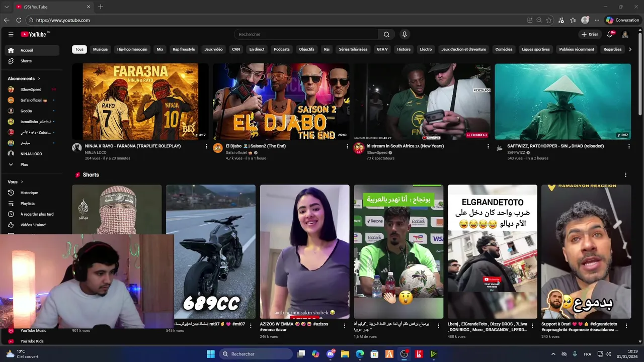Click the Créer button
644x362 pixels.
(x=589, y=34)
